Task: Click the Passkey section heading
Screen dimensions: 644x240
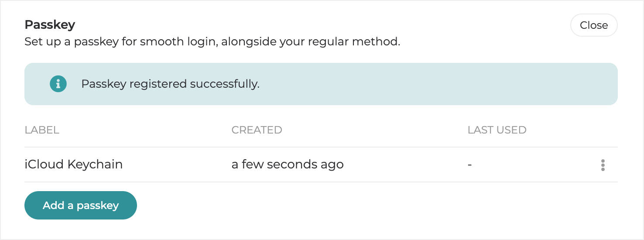Action: point(50,25)
